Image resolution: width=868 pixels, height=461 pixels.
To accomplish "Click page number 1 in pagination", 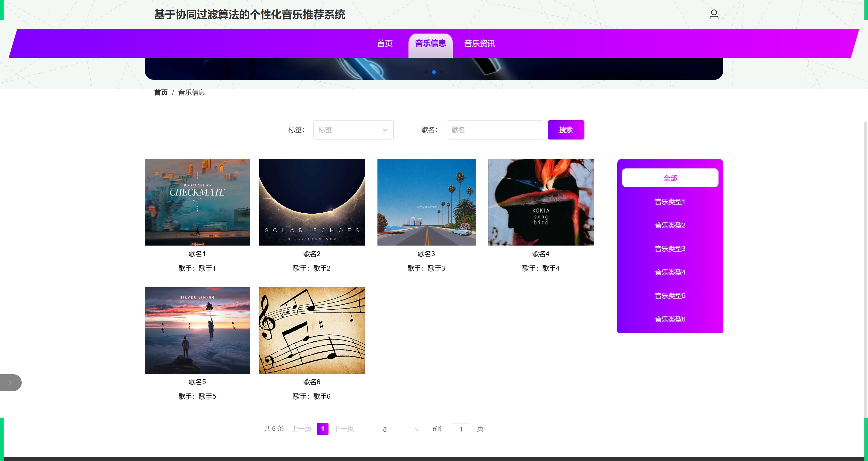I will [x=322, y=429].
